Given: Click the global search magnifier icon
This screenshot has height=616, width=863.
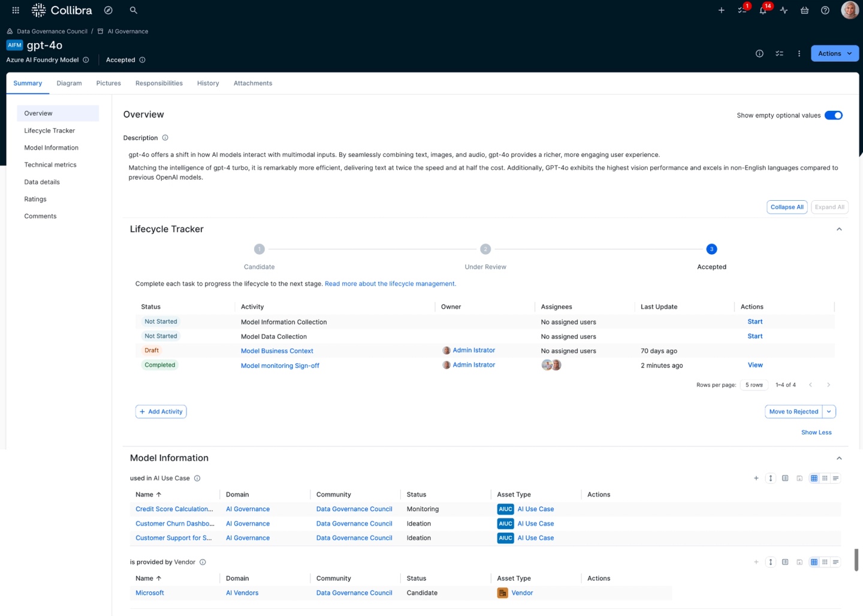Looking at the screenshot, I should tap(133, 10).
